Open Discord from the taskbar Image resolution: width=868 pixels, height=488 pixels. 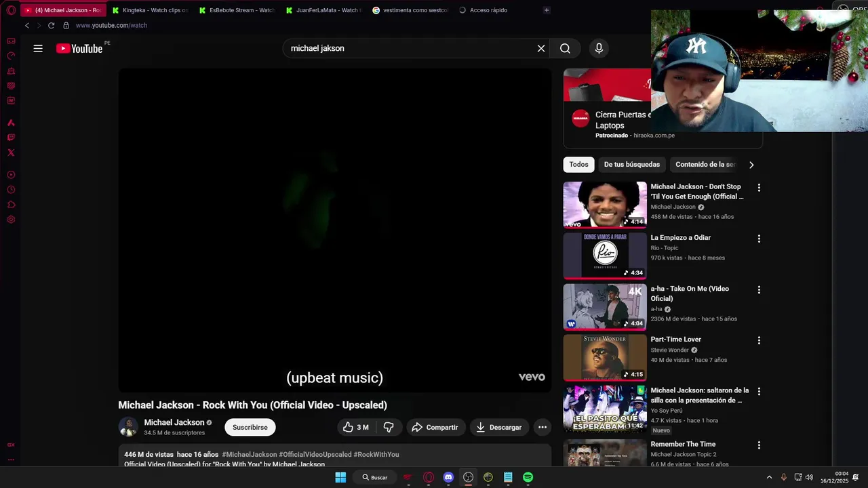point(448,477)
